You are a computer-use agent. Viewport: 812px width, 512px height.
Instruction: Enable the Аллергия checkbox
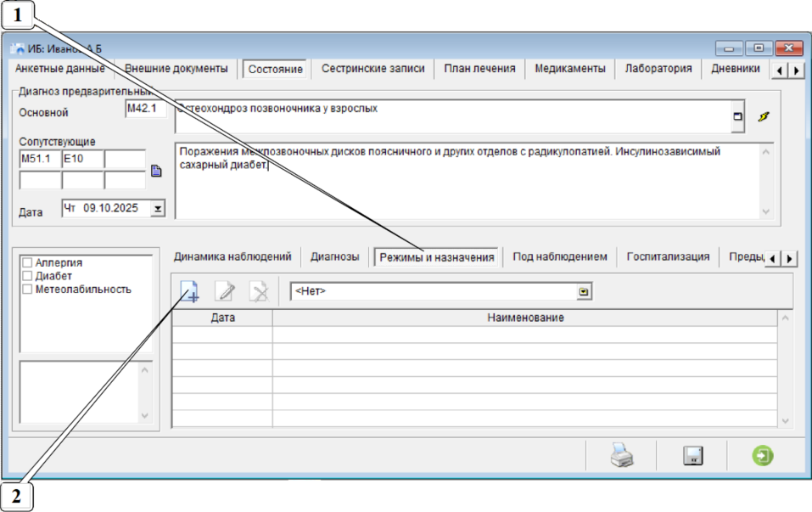pos(27,263)
